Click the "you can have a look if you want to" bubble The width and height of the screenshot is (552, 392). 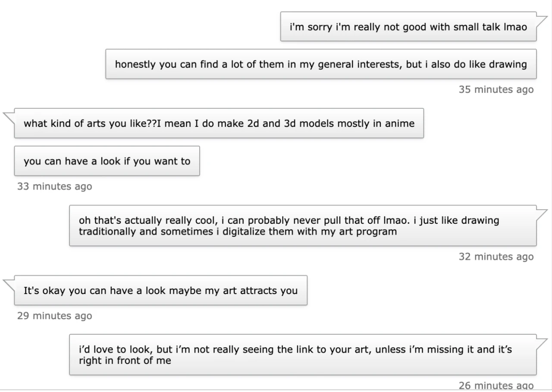pos(107,161)
